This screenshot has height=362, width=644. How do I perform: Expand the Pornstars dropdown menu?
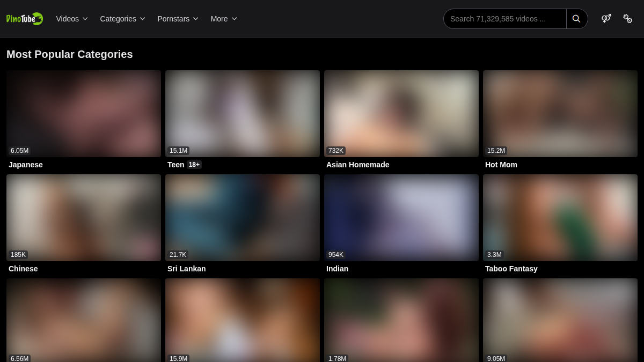click(x=178, y=19)
